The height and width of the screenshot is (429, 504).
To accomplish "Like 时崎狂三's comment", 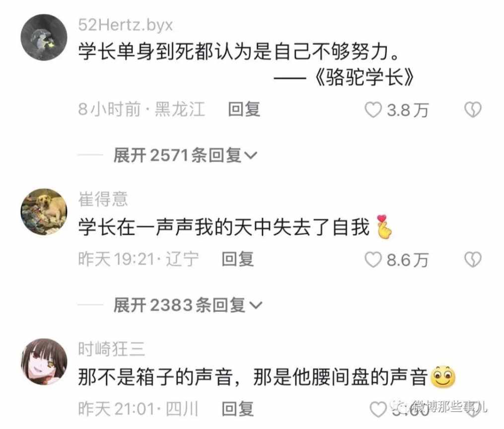I will pyautogui.click(x=378, y=410).
